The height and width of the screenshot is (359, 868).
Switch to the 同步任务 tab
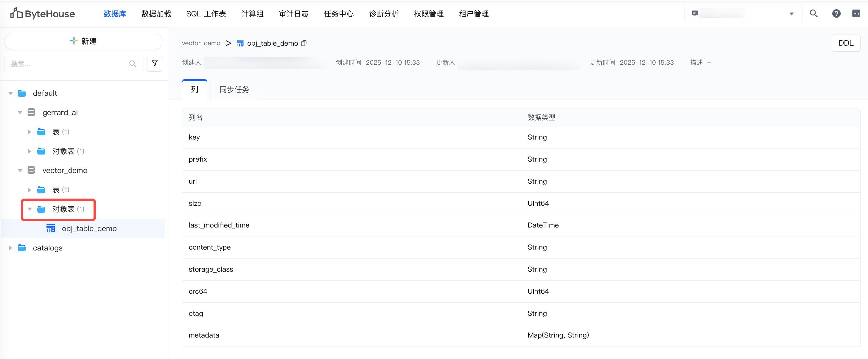point(234,89)
